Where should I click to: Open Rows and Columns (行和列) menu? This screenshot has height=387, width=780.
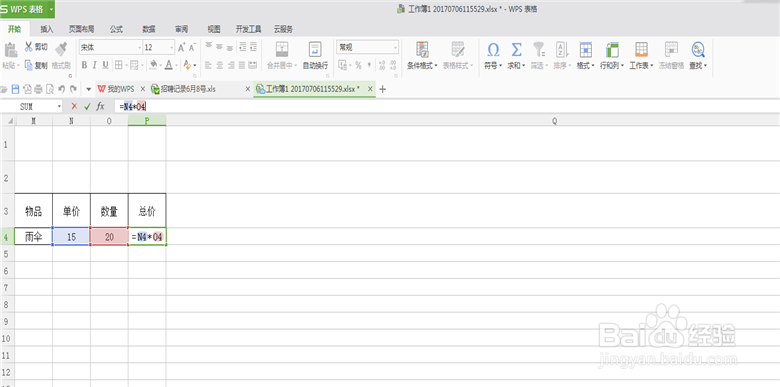click(x=612, y=55)
